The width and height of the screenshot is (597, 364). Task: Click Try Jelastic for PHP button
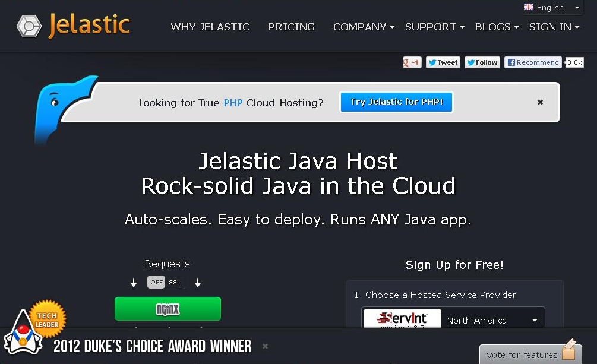[396, 102]
